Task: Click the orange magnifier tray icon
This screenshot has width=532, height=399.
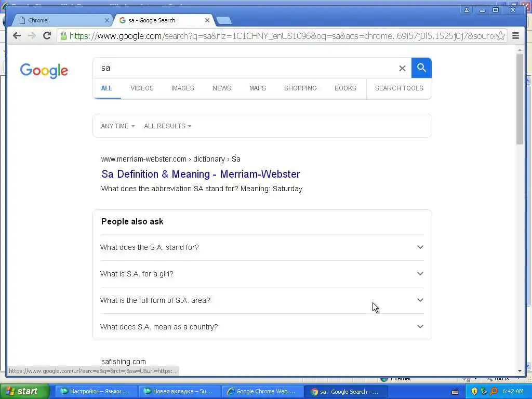Action: coord(494,392)
